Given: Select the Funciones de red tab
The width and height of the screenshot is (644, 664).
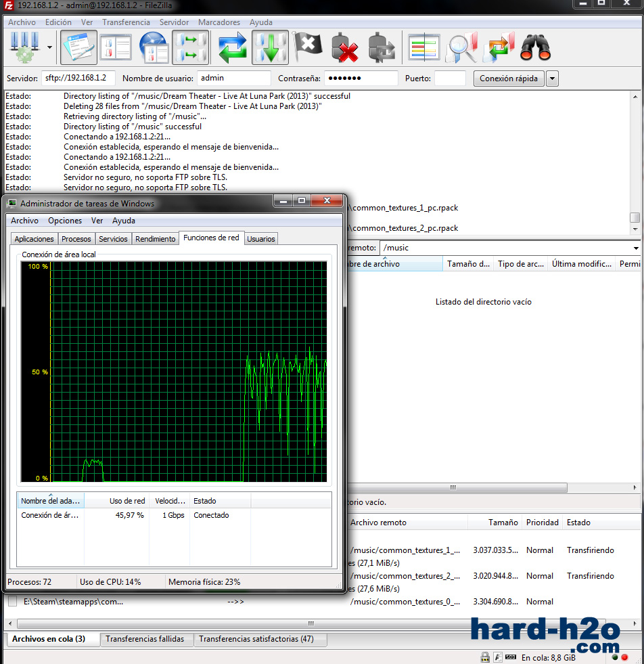Looking at the screenshot, I should pyautogui.click(x=211, y=238).
